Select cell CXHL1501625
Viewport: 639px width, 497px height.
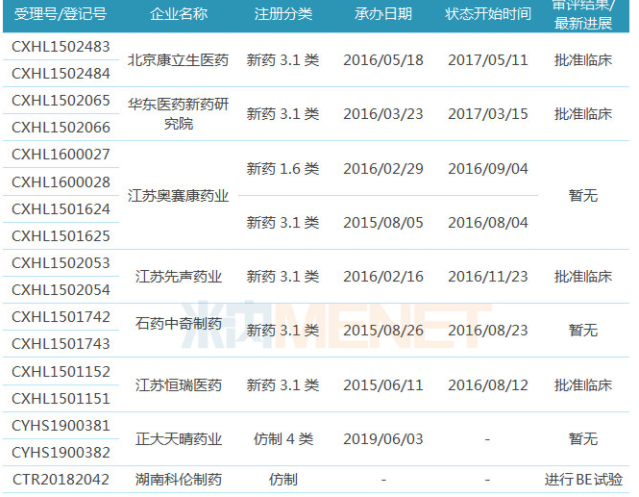(x=61, y=236)
